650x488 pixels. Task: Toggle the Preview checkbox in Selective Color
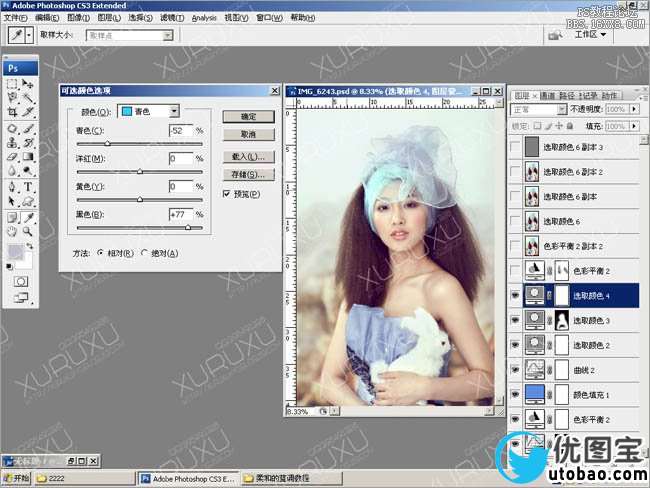[226, 194]
